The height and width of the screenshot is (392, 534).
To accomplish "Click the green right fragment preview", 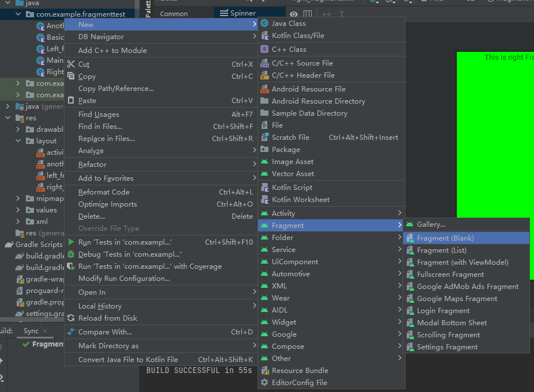I will (x=495, y=166).
